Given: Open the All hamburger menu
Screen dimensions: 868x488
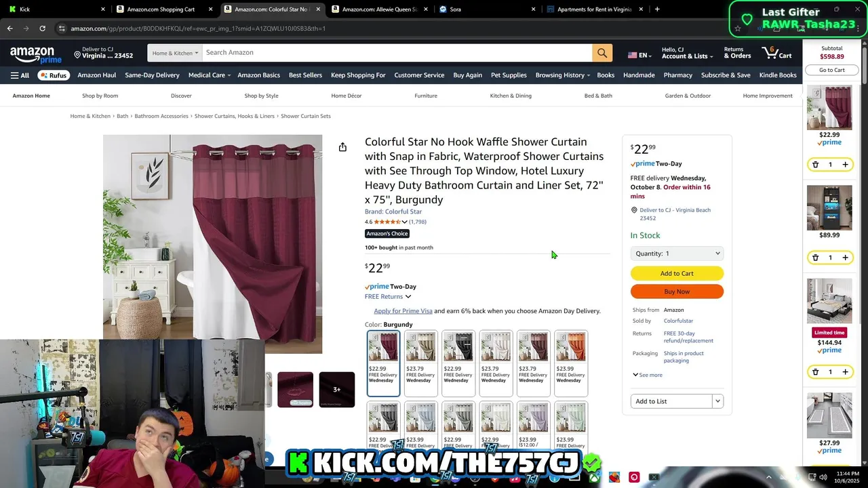Looking at the screenshot, I should click(x=20, y=75).
